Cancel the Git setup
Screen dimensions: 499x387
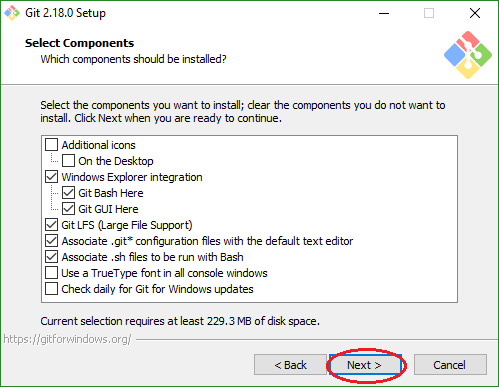pos(450,365)
